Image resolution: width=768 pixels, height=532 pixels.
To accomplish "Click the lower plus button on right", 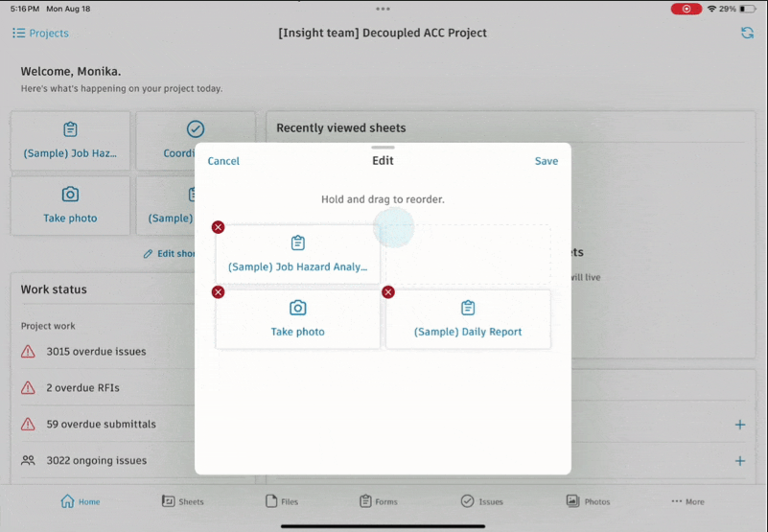I will point(740,460).
